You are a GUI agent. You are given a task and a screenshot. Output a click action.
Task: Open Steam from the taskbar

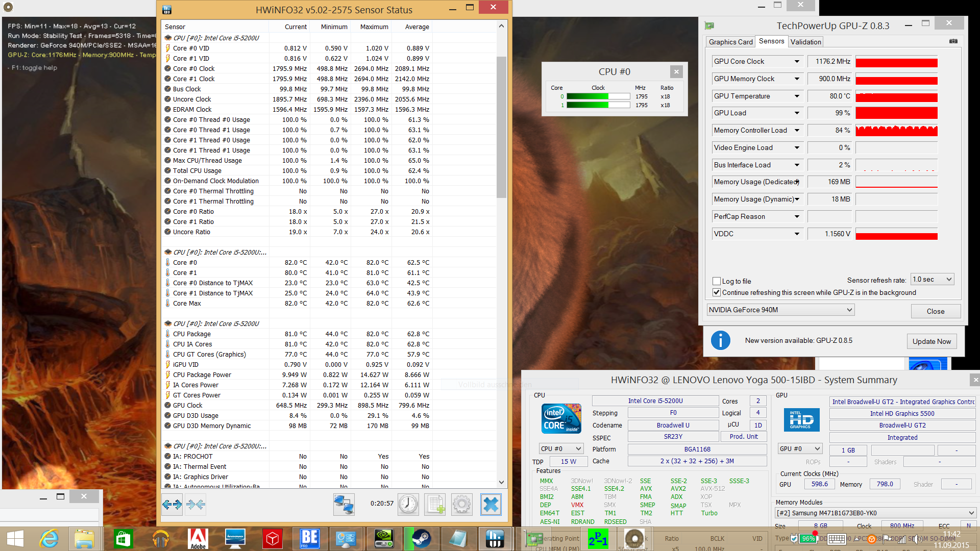421,538
